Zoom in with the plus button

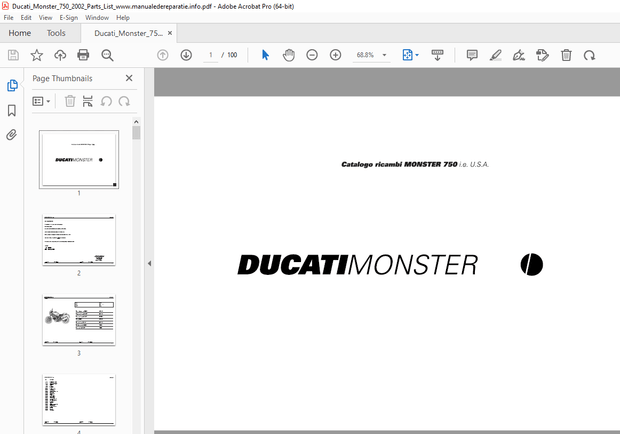(x=335, y=55)
